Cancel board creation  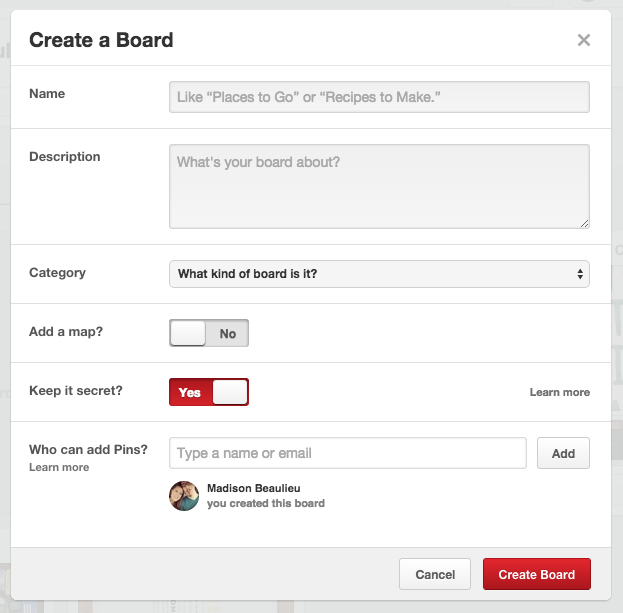[x=435, y=574]
